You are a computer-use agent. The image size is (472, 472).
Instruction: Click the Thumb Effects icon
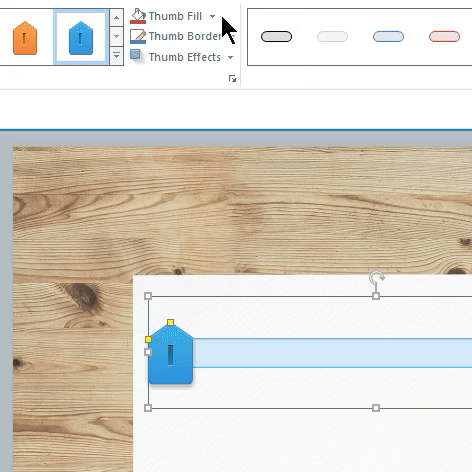pyautogui.click(x=137, y=56)
